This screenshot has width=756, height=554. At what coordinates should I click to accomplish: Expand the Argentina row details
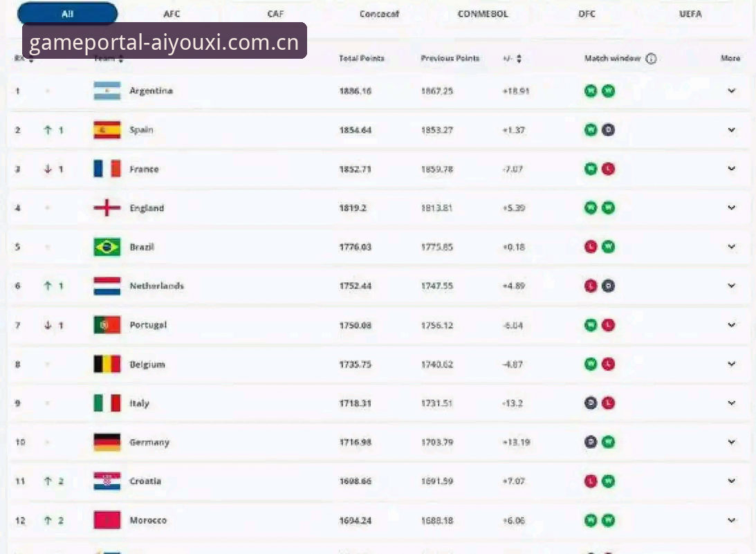[731, 91]
